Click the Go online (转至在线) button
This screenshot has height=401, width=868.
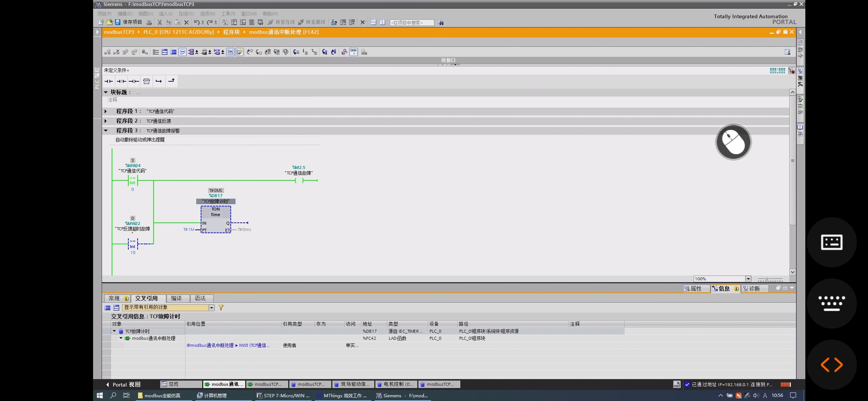281,22
